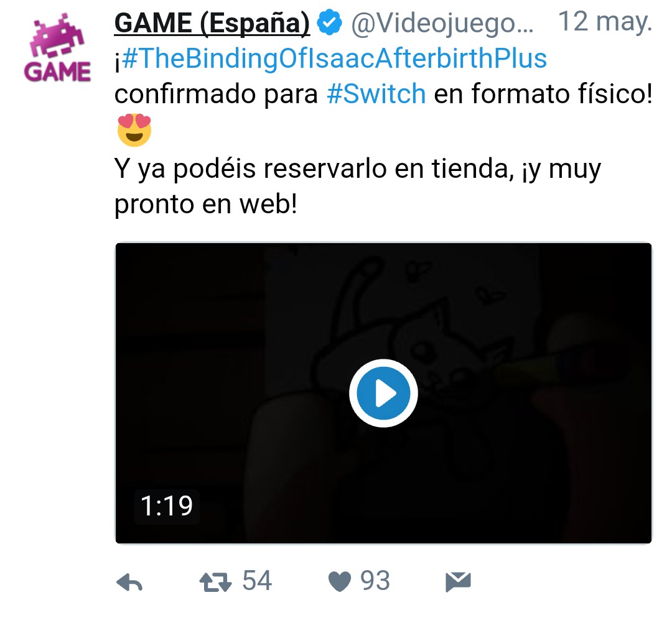This screenshot has width=672, height=623.
Task: Open the GAME profile avatar logo
Action: coord(57,48)
